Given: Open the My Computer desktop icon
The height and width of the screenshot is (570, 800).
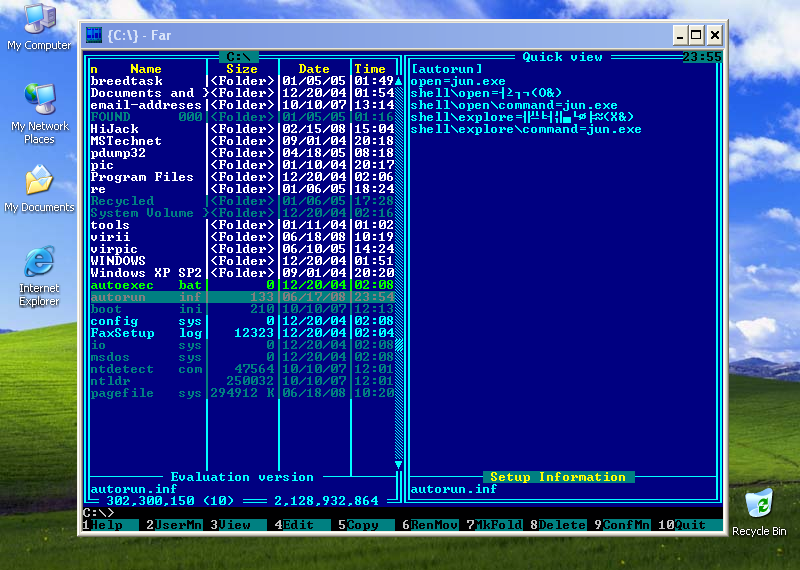Looking at the screenshot, I should point(39,27).
